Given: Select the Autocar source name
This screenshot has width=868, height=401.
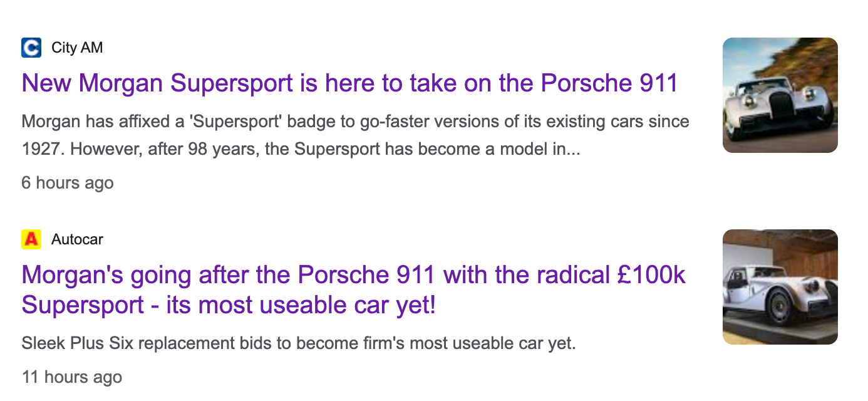Looking at the screenshot, I should click(77, 239).
